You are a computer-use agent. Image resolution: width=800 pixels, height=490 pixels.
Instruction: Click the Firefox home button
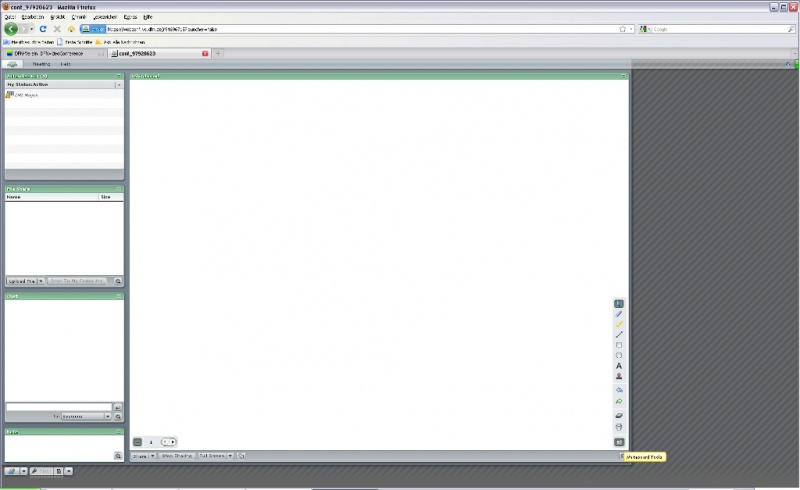(x=71, y=29)
